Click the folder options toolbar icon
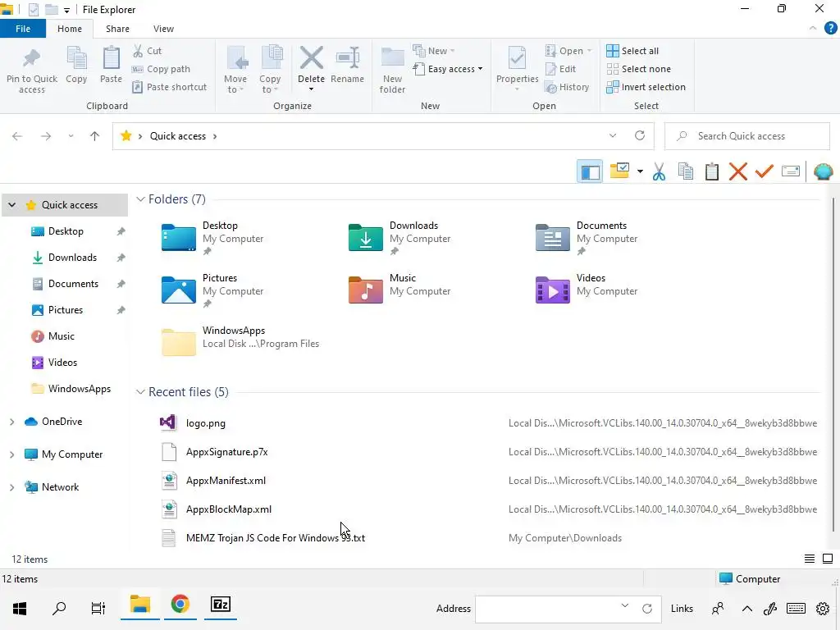Viewport: 840px width, 630px height. (x=620, y=171)
